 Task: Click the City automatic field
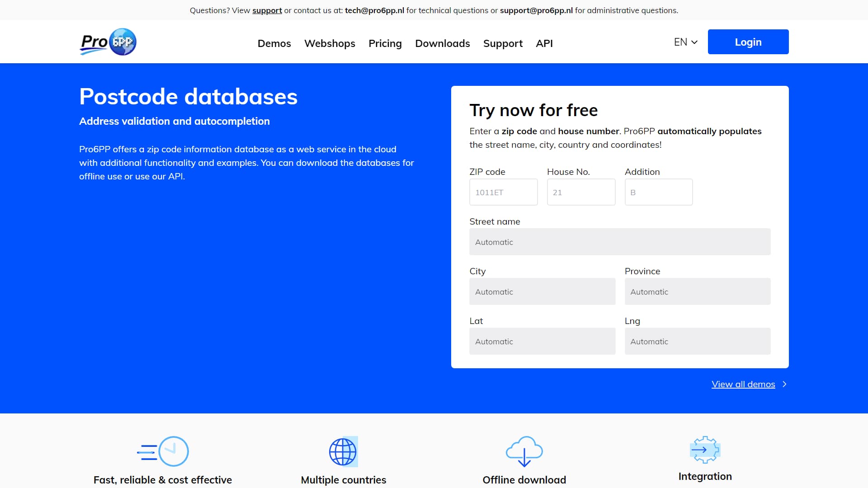(542, 291)
